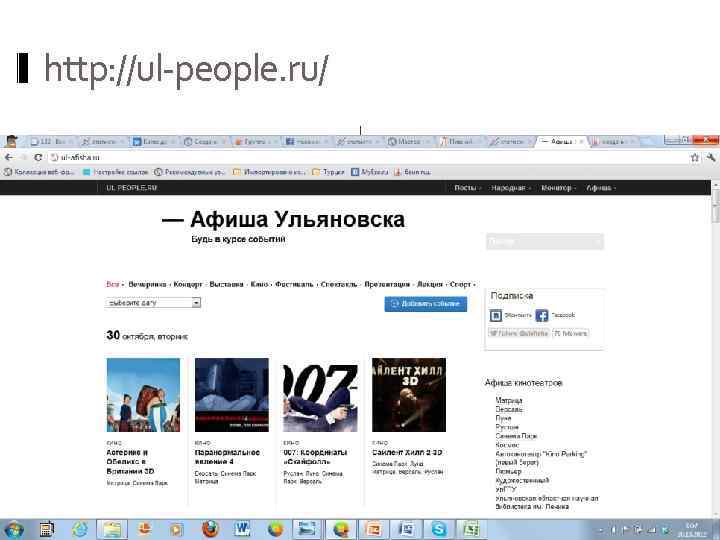The width and height of the screenshot is (720, 540).
Task: Open the 007 Skyfall poster
Action: click(x=321, y=395)
